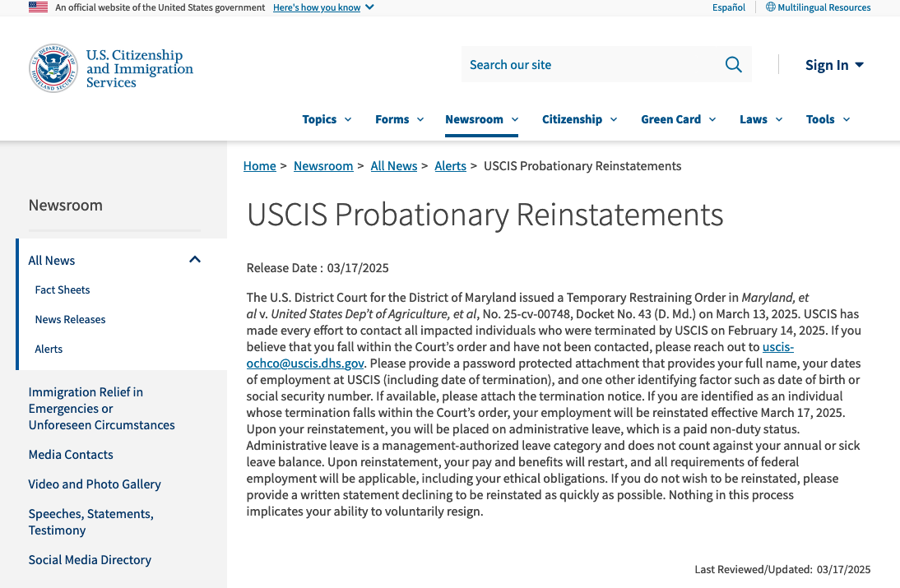Expand the Forms navigation menu

tap(399, 119)
